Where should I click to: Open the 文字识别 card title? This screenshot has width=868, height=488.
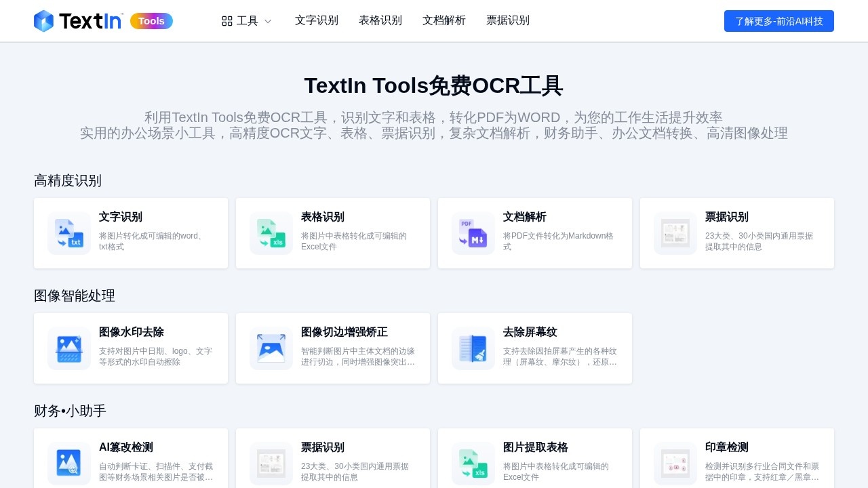coord(121,217)
